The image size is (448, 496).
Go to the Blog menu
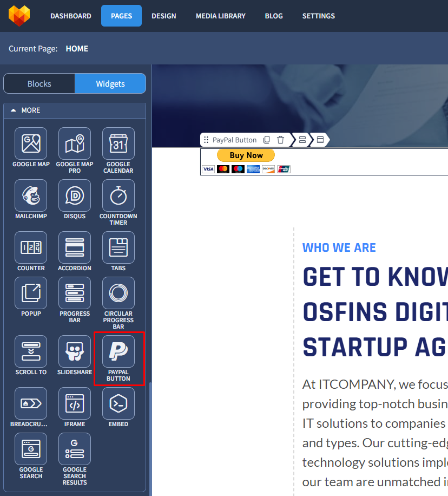pyautogui.click(x=274, y=16)
